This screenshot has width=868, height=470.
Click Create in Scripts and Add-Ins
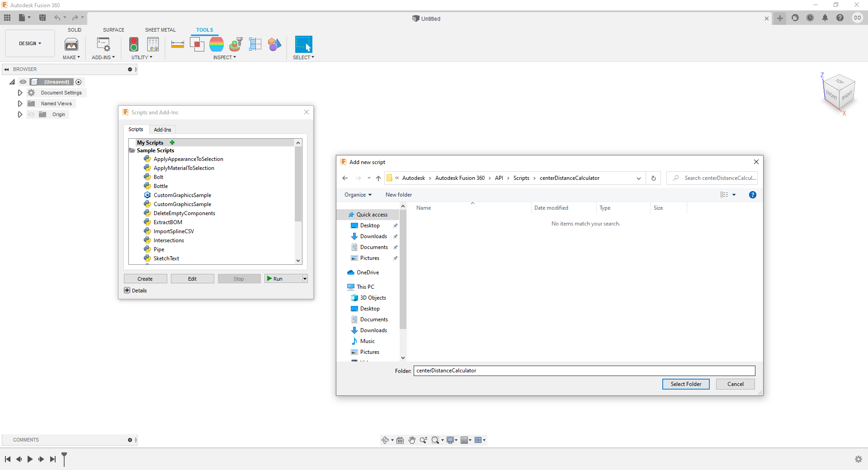point(145,278)
